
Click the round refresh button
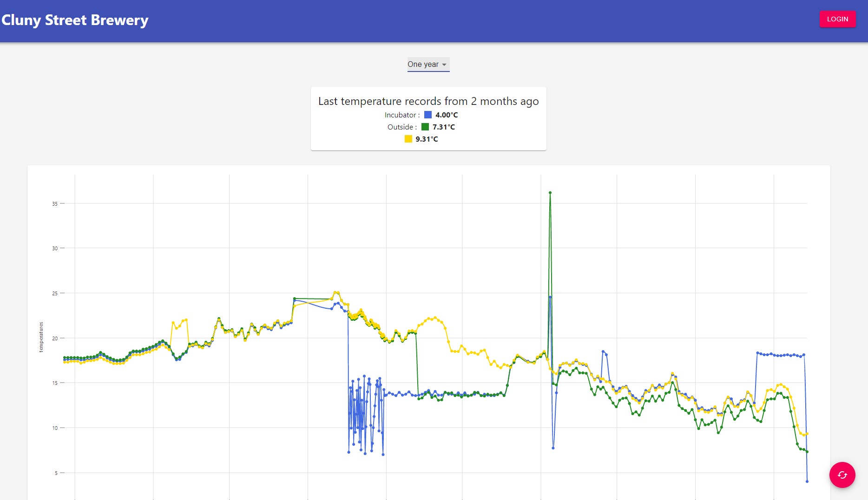tap(842, 474)
